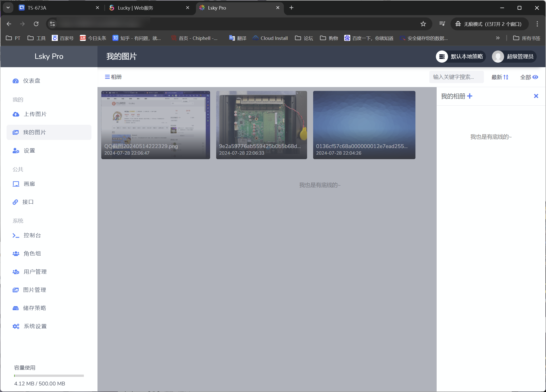Open the PT bookmarks folder
This screenshot has width=546, height=392.
pos(13,38)
